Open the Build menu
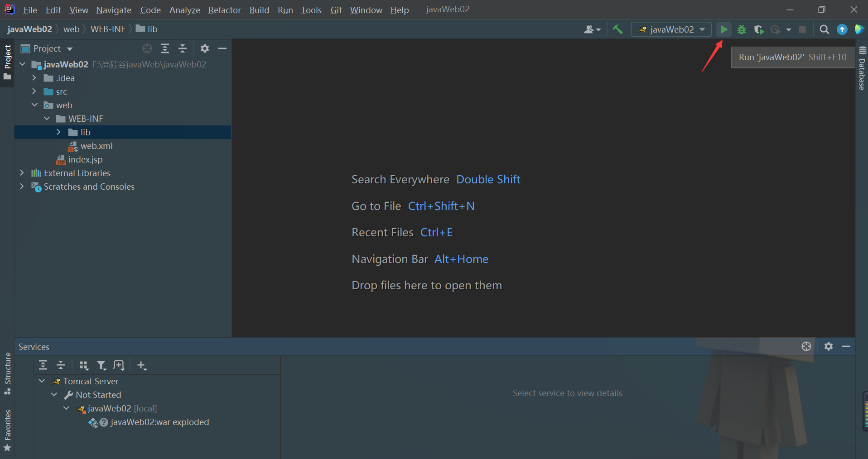 259,10
